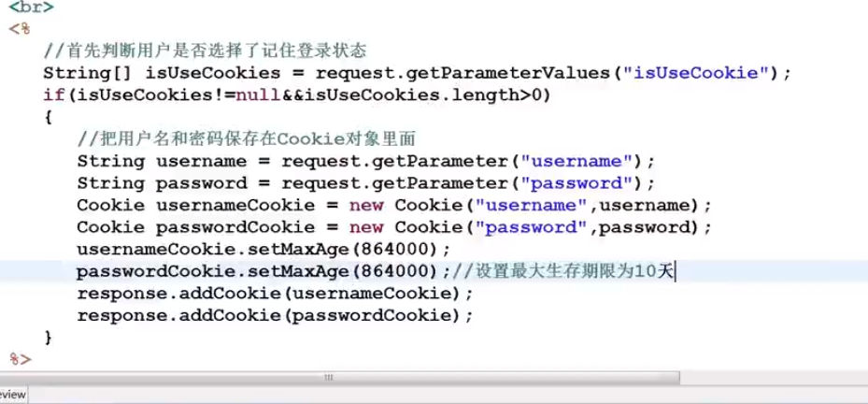Click the if keyword on the condition line
This screenshot has width=868, height=404.
pos(54,95)
